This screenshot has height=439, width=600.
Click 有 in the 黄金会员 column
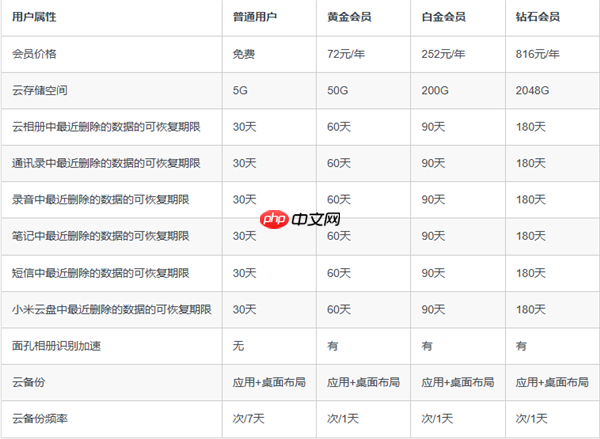[333, 346]
